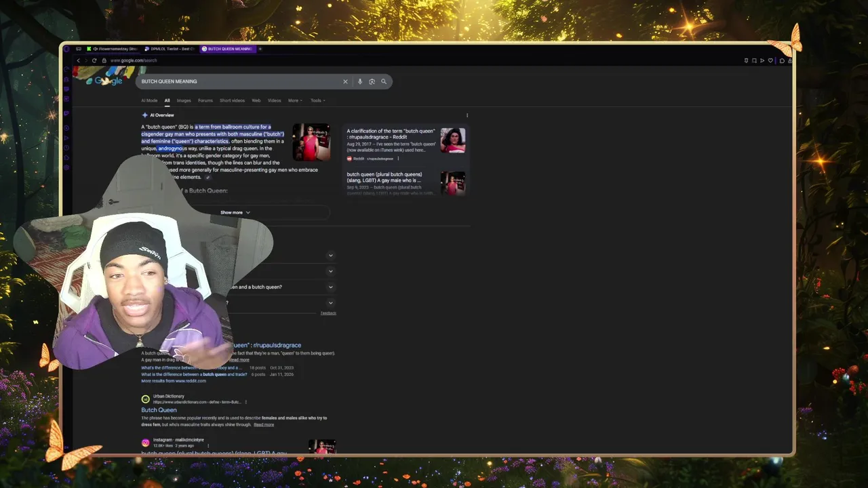Open AI Overview three-dot options menu
This screenshot has width=868, height=488.
[x=467, y=115]
